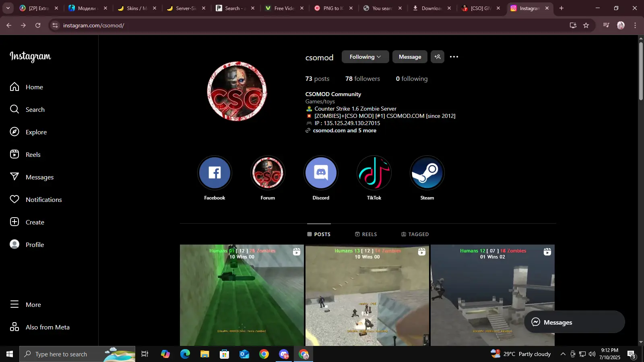
Task: Click the similar accounts suggestion icon
Action: [x=438, y=57]
